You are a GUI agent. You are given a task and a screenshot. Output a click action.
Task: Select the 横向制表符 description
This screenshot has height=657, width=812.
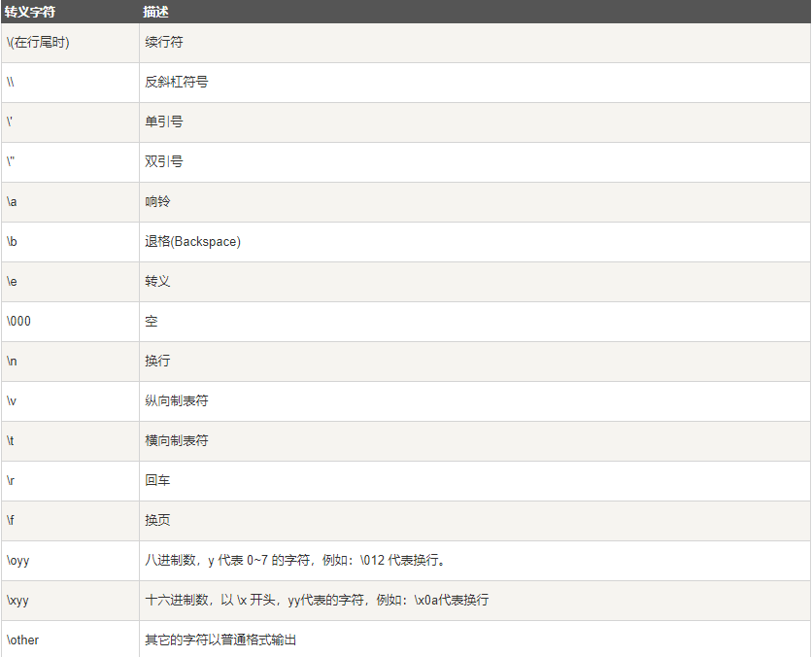click(x=176, y=441)
